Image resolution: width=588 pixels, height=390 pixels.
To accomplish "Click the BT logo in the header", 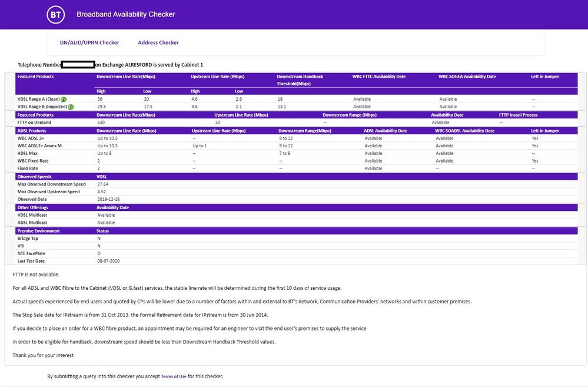I will click(x=56, y=15).
